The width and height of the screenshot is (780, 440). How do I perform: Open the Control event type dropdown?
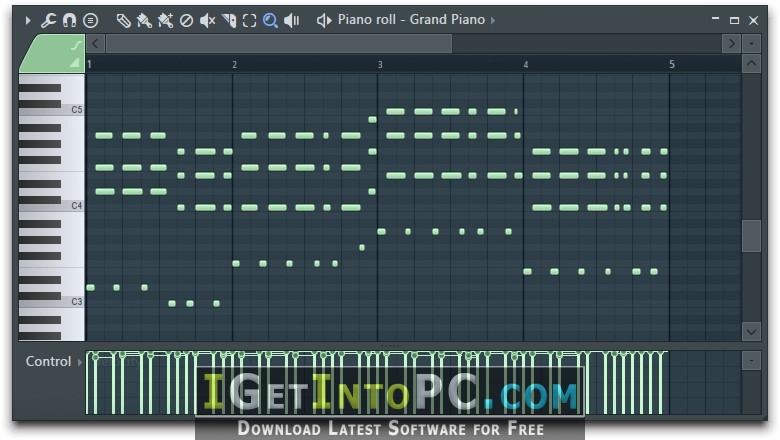pos(80,362)
